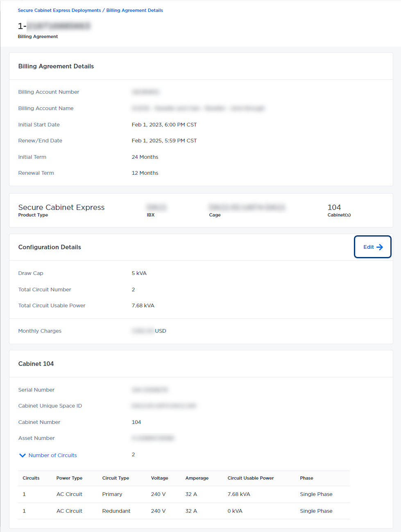Select the Cabinet Number value 104
Viewport: 401px width, 532px height.
pos(136,422)
